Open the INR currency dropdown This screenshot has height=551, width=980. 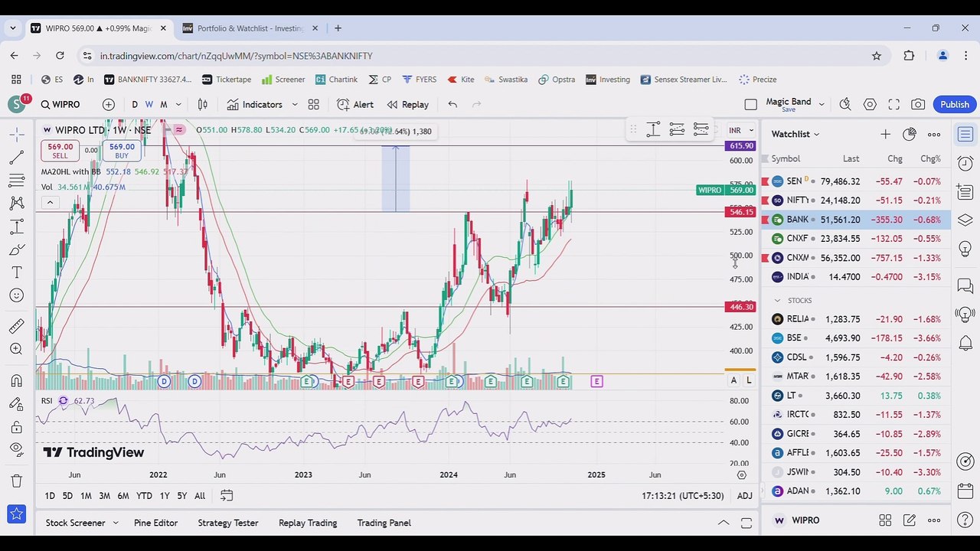(x=741, y=130)
